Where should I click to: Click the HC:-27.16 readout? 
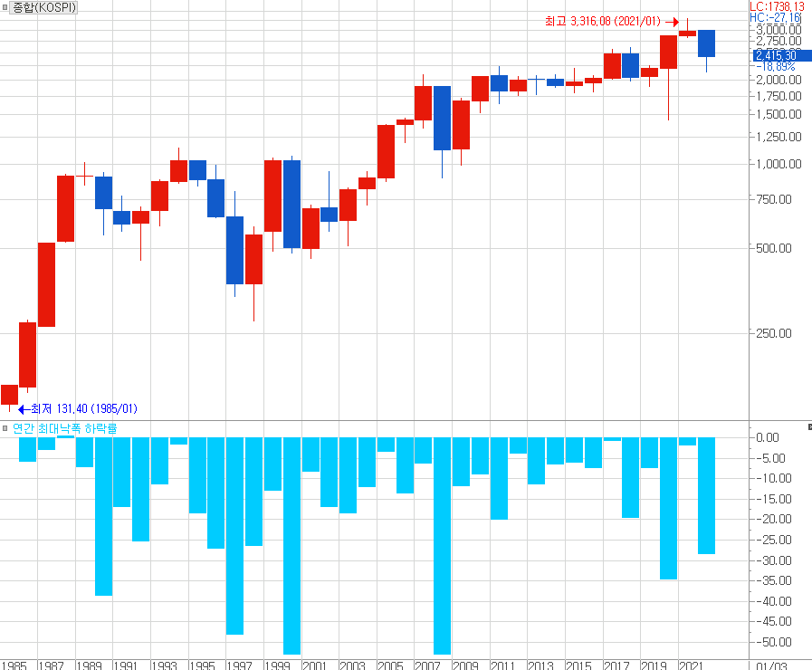coord(778,17)
